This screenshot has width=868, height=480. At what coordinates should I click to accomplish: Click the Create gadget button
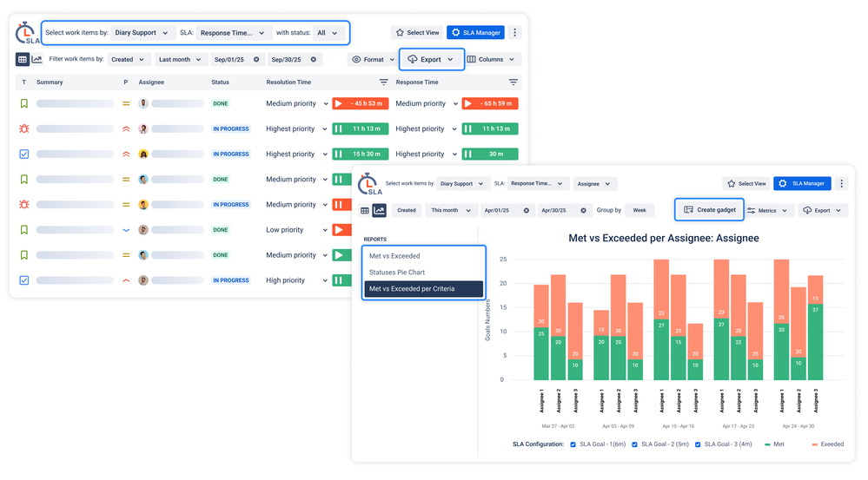point(710,209)
